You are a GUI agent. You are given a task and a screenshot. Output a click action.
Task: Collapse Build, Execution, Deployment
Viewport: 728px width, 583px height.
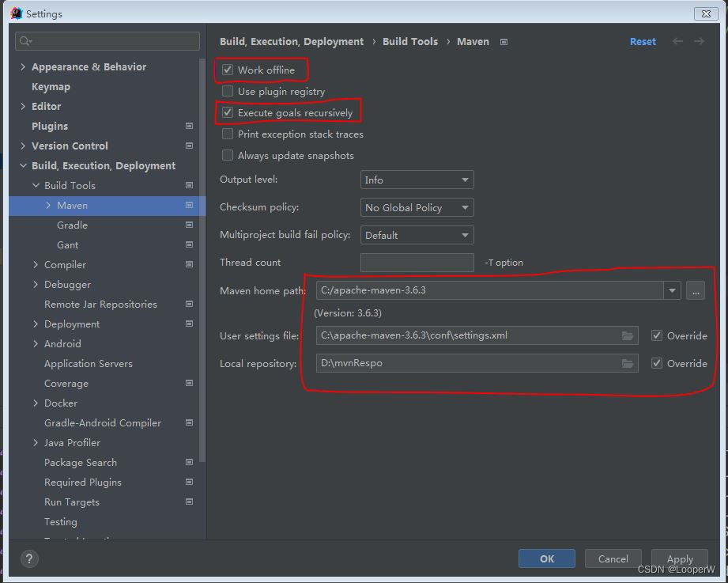(23, 165)
